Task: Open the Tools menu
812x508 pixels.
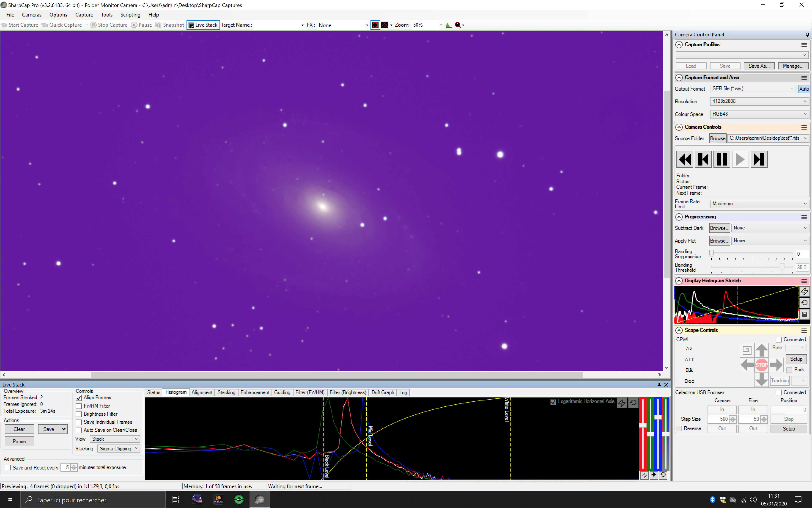Action: point(107,15)
